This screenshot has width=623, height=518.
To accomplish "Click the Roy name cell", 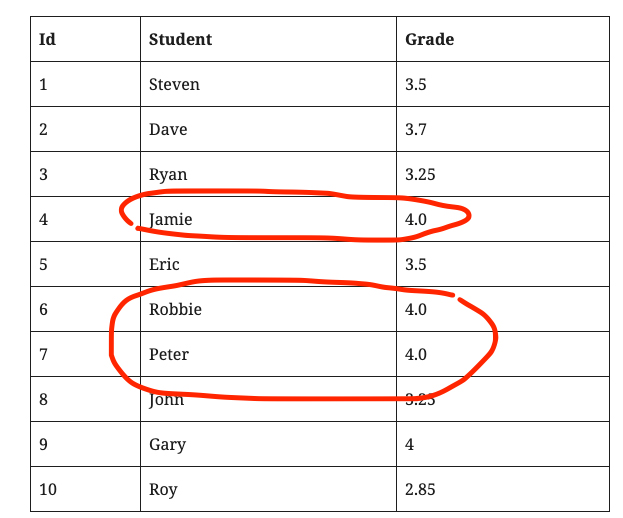I will [x=268, y=489].
